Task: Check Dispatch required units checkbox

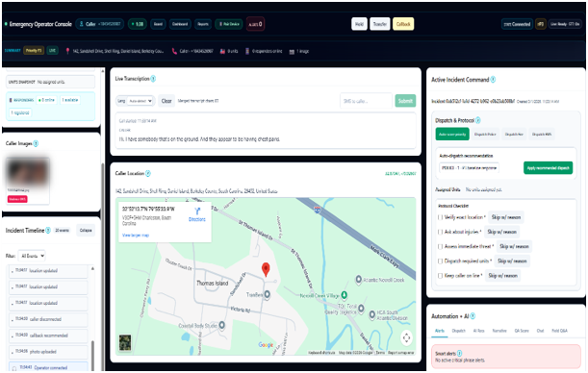Action: click(x=440, y=261)
